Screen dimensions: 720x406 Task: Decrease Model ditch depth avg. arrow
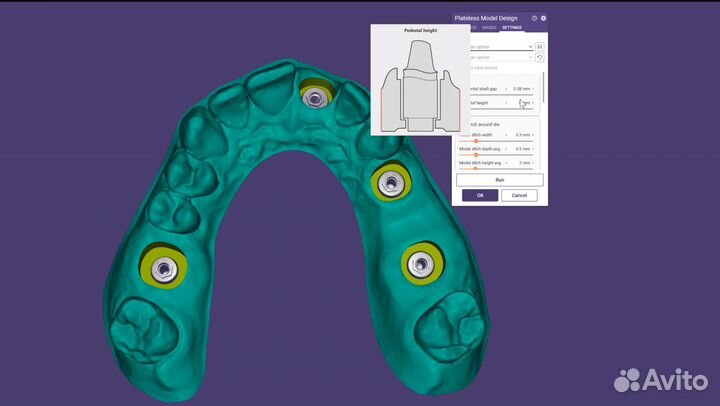point(506,149)
